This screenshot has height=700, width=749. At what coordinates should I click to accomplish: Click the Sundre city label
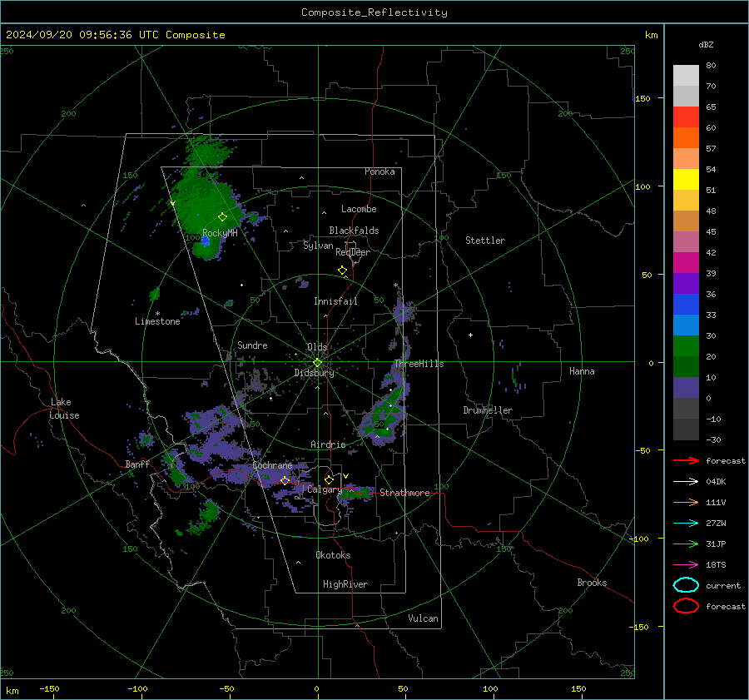point(252,345)
